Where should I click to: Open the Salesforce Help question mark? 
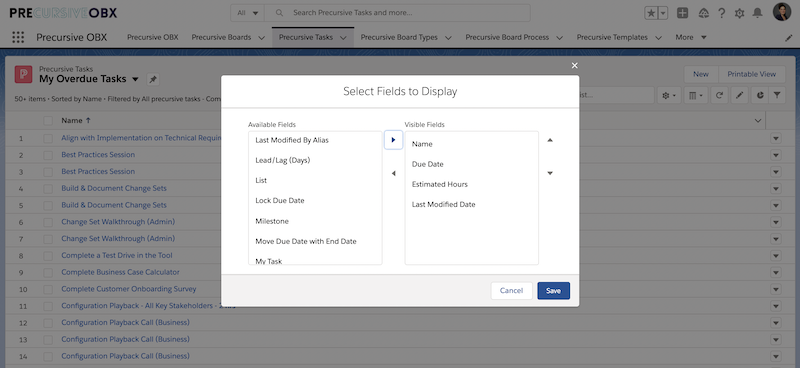pos(721,13)
